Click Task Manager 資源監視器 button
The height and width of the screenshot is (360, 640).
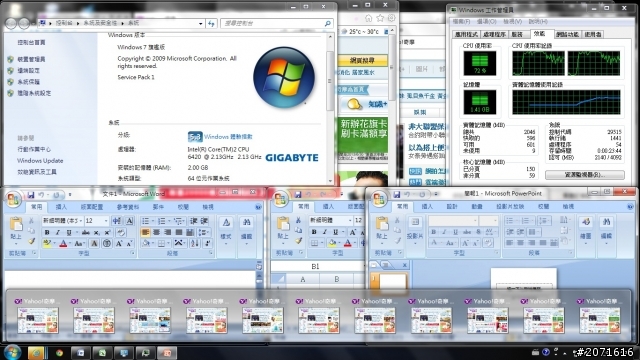pyautogui.click(x=584, y=175)
